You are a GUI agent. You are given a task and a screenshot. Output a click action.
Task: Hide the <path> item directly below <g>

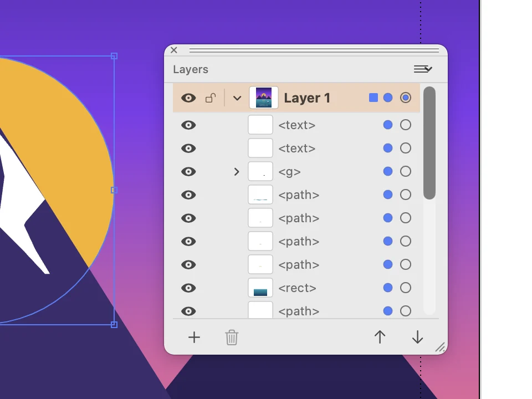188,195
